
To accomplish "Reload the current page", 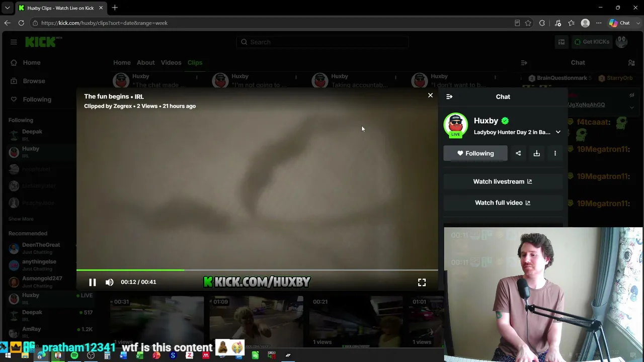I will coord(21,23).
